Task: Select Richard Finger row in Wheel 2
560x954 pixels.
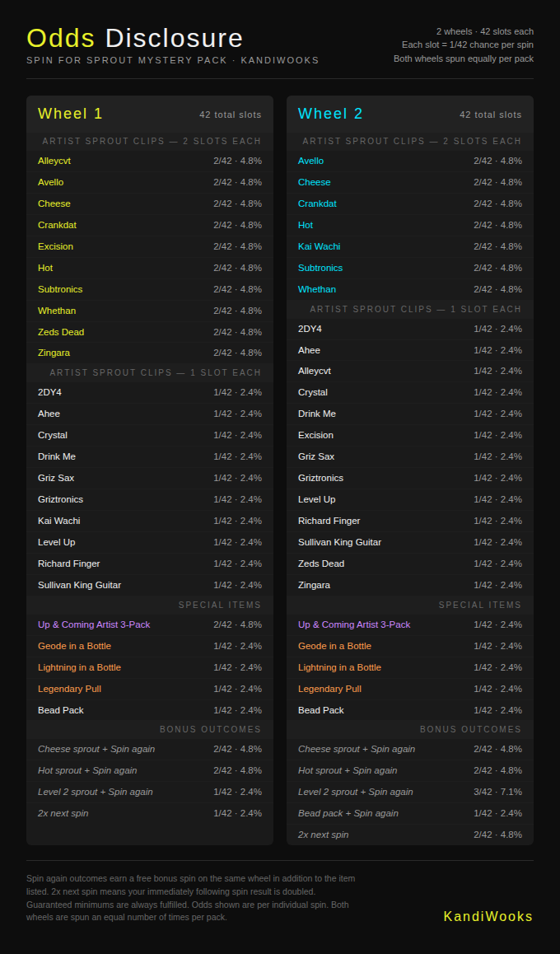Action: coord(410,521)
